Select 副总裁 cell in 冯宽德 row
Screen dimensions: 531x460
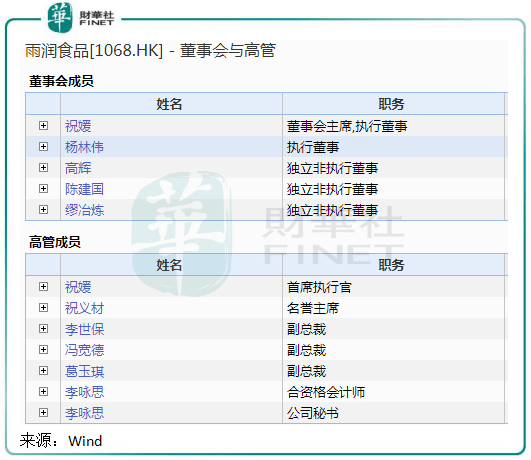[393, 350]
